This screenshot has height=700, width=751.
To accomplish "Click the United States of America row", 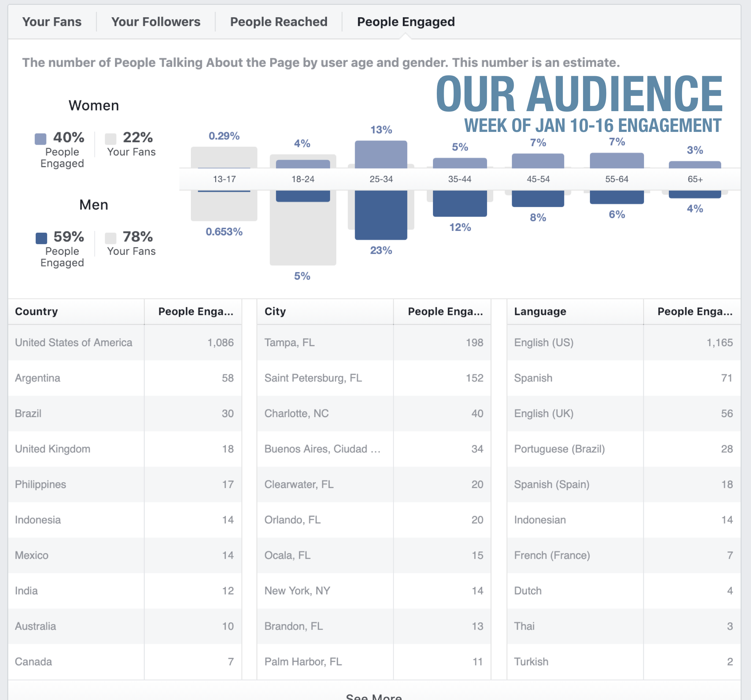I will tap(125, 342).
